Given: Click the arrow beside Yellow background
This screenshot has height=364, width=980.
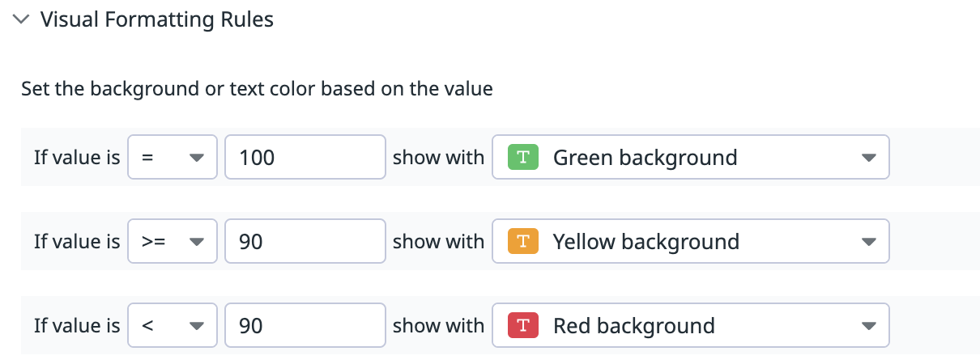Looking at the screenshot, I should click(868, 242).
